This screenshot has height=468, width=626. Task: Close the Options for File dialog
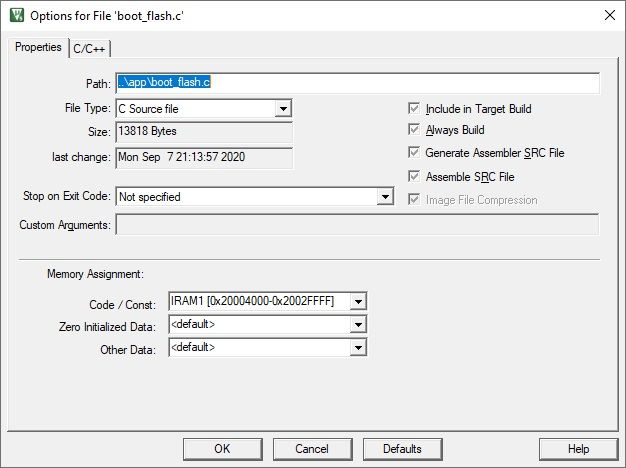point(609,15)
